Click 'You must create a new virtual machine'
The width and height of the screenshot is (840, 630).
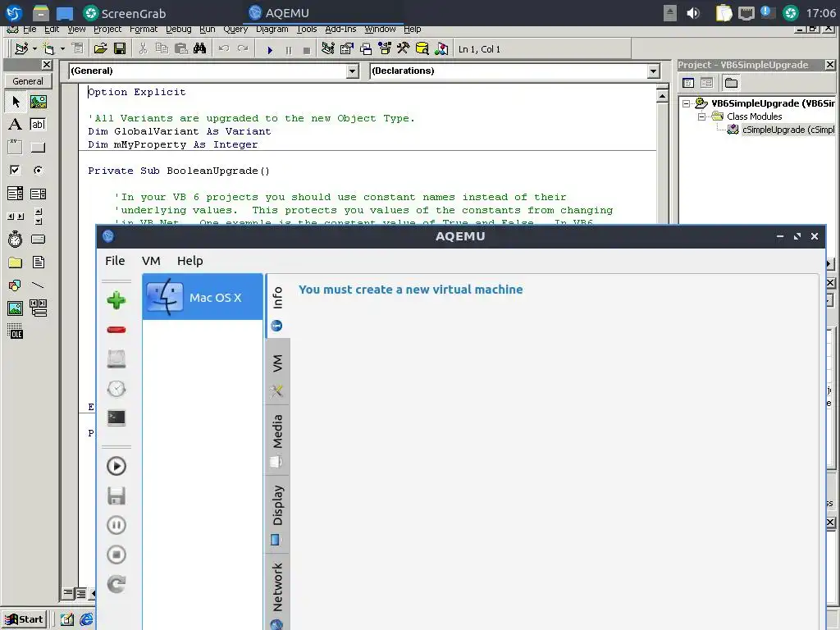[410, 290]
